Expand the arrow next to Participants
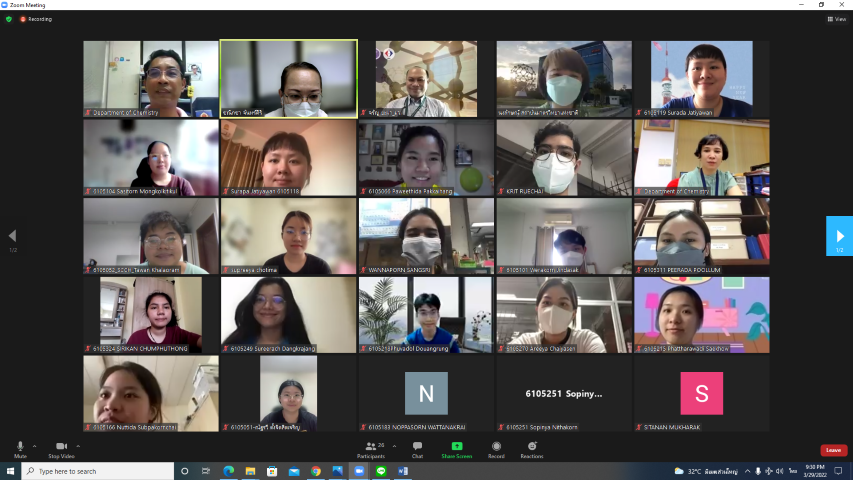The image size is (853, 480). click(394, 446)
